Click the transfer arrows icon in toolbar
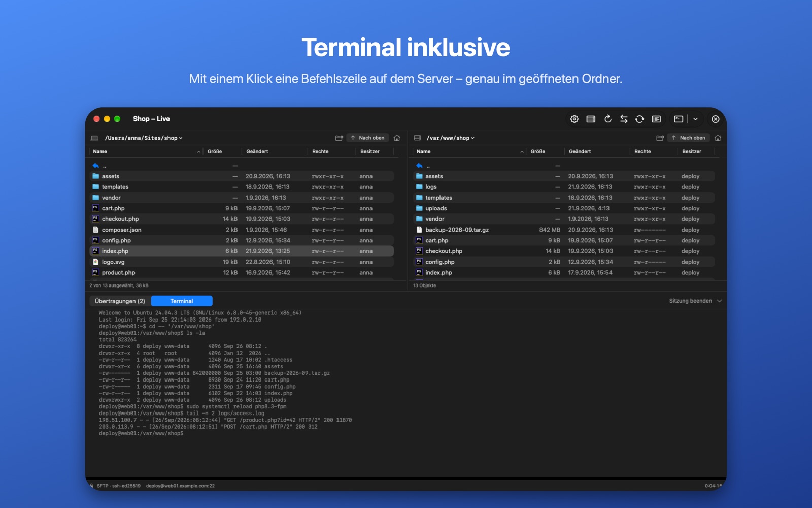812x508 pixels. pyautogui.click(x=624, y=119)
